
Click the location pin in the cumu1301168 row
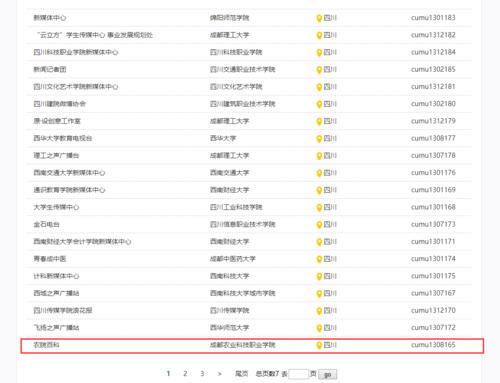coord(319,208)
